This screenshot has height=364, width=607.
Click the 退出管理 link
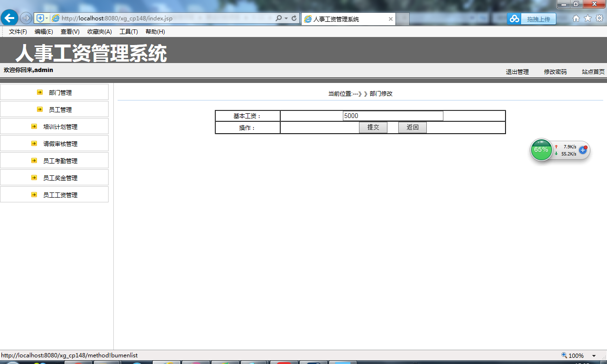(x=517, y=72)
